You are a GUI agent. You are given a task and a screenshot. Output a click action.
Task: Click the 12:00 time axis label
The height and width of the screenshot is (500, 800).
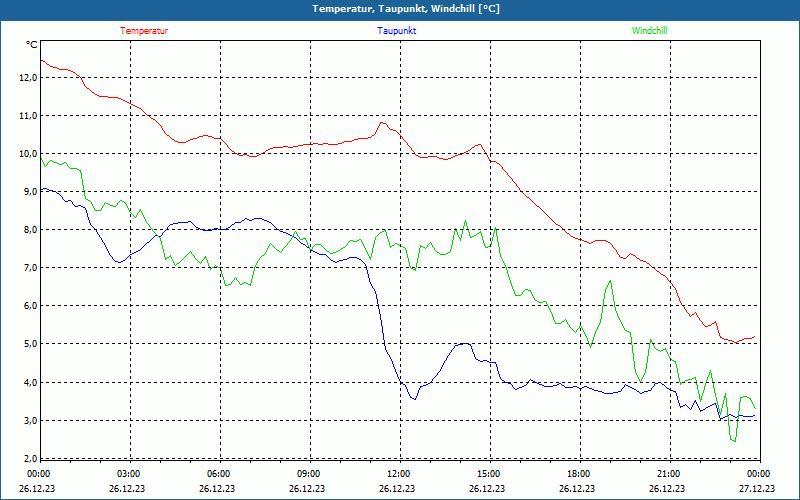click(x=397, y=474)
